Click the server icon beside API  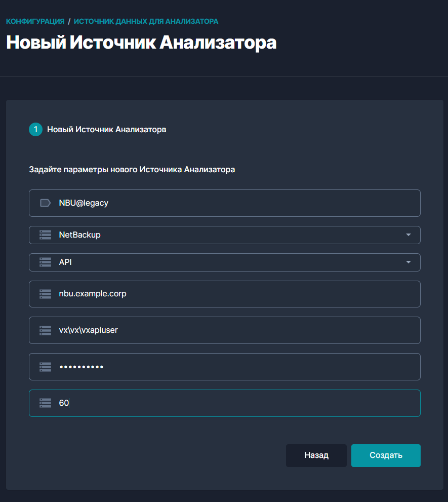(46, 262)
